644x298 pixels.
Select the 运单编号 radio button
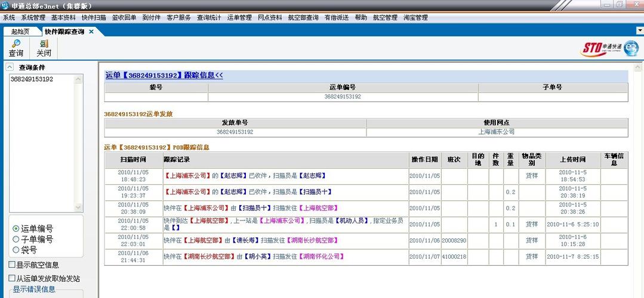click(16, 229)
